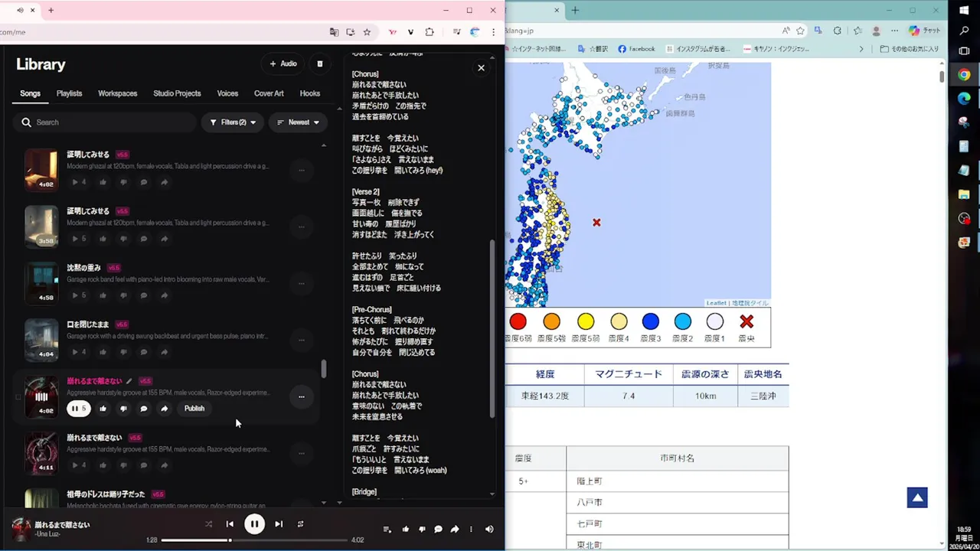The width and height of the screenshot is (980, 551).
Task: Open the Hooks tab
Action: point(310,93)
